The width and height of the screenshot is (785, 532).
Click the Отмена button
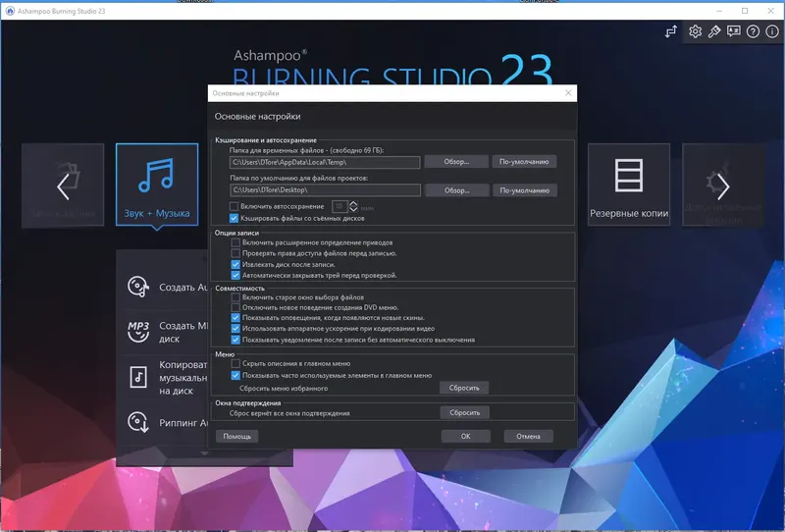[x=528, y=437]
